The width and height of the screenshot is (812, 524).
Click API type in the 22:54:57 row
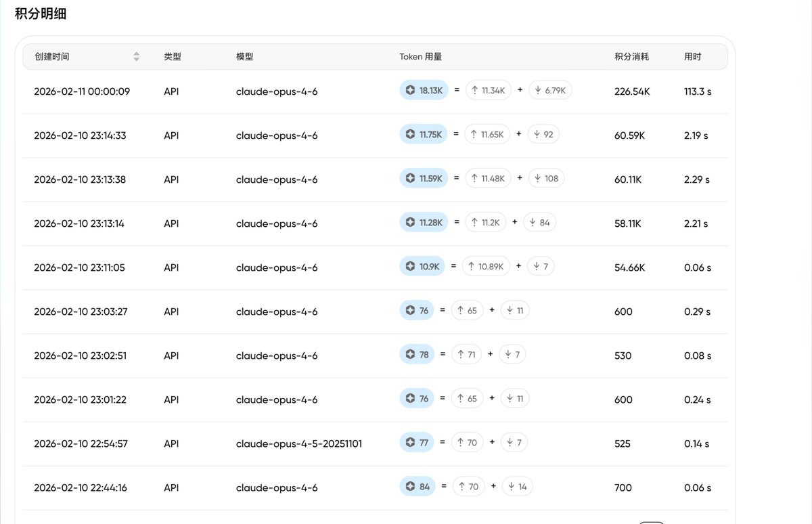tap(171, 443)
